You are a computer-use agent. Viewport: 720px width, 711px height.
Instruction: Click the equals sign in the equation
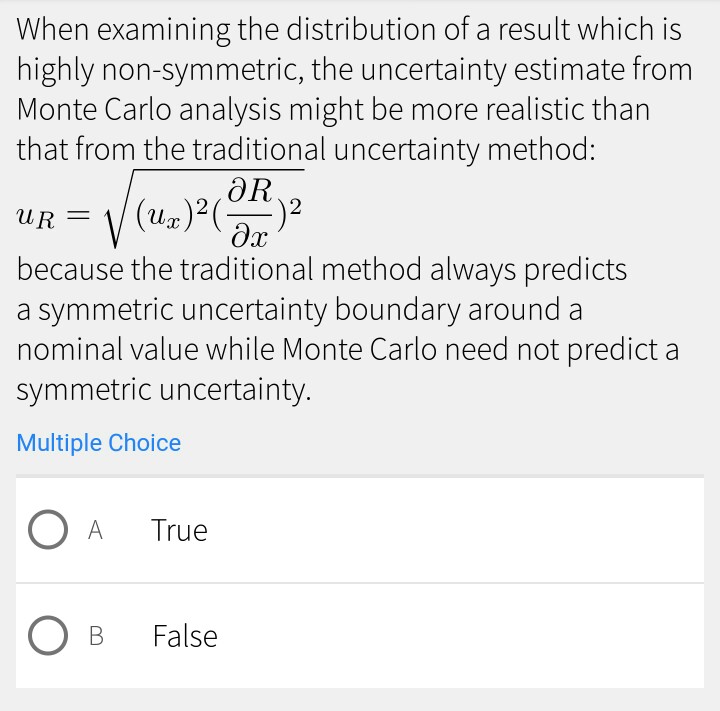click(x=83, y=213)
